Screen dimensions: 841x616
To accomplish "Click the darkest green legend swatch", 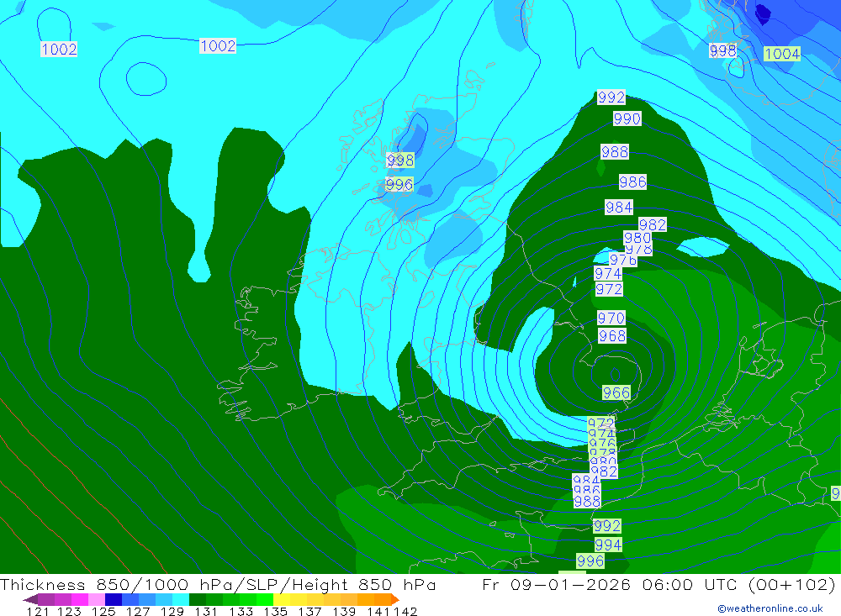I will [x=198, y=599].
